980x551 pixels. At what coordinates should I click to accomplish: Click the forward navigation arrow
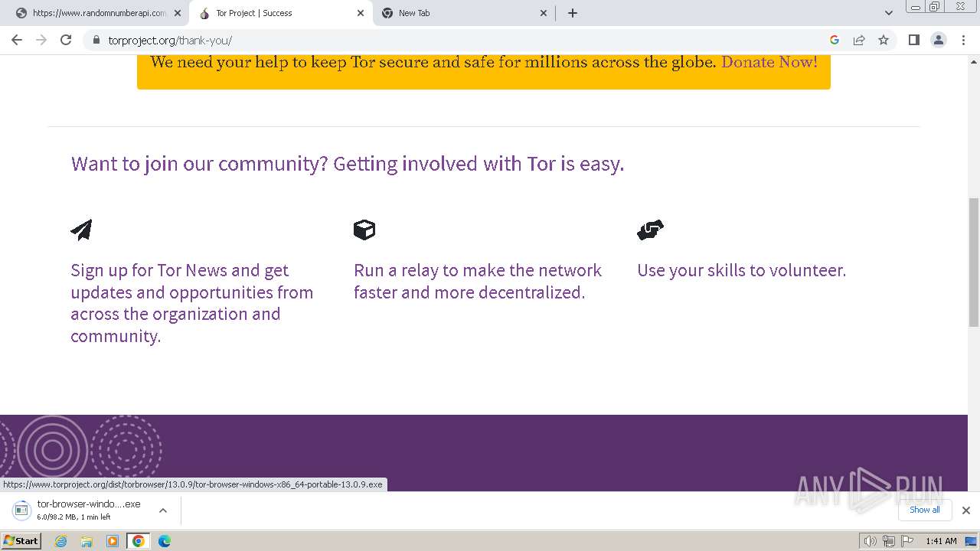[41, 40]
